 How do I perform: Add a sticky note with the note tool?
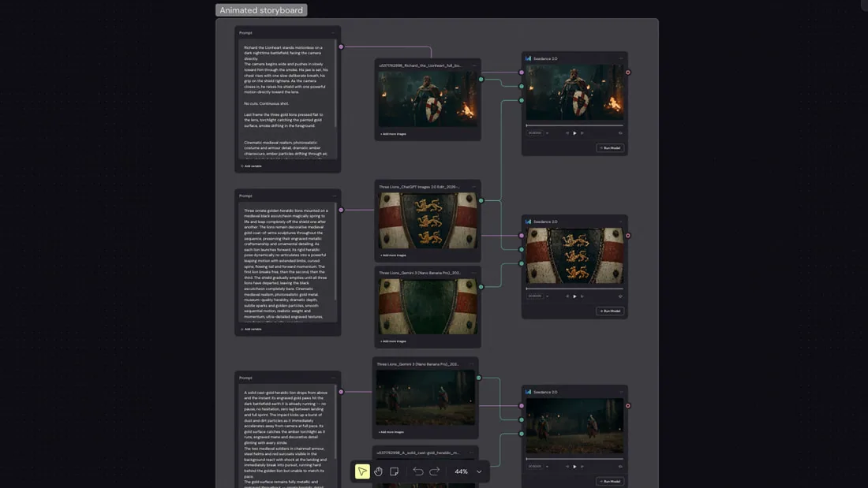(394, 471)
